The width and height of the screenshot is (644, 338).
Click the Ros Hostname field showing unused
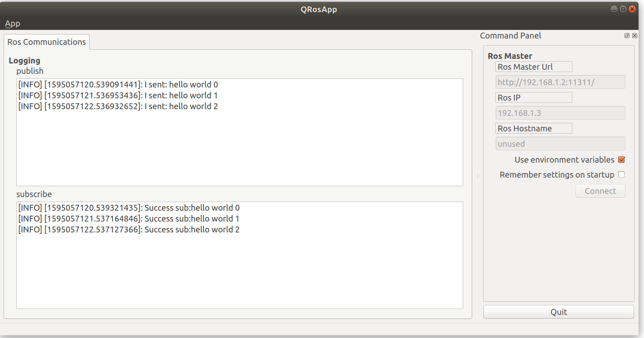pos(560,143)
